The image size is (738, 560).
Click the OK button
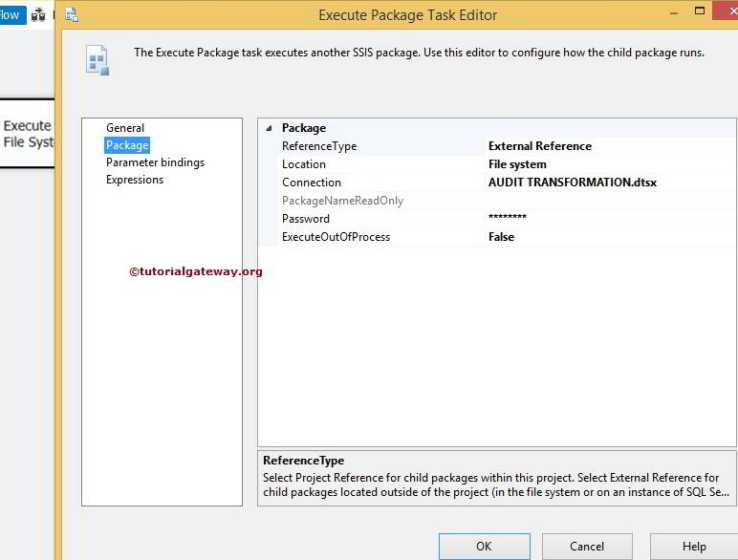(485, 547)
